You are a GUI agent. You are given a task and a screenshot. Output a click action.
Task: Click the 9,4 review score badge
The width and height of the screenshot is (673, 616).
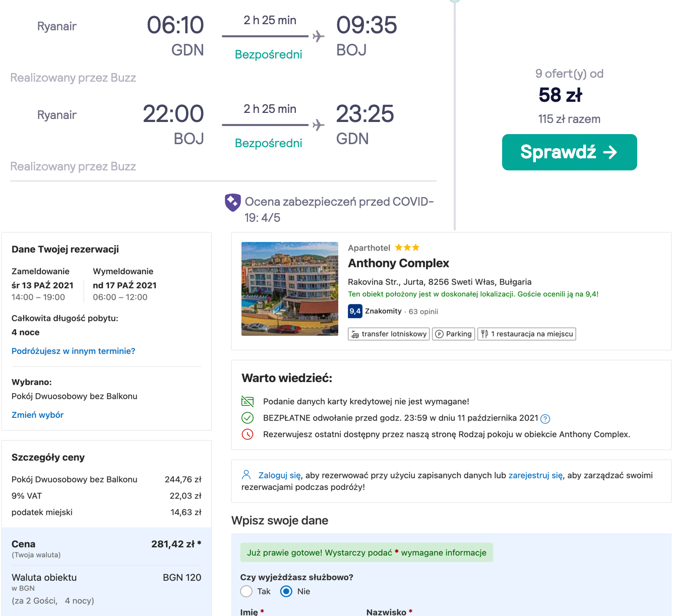pos(355,311)
